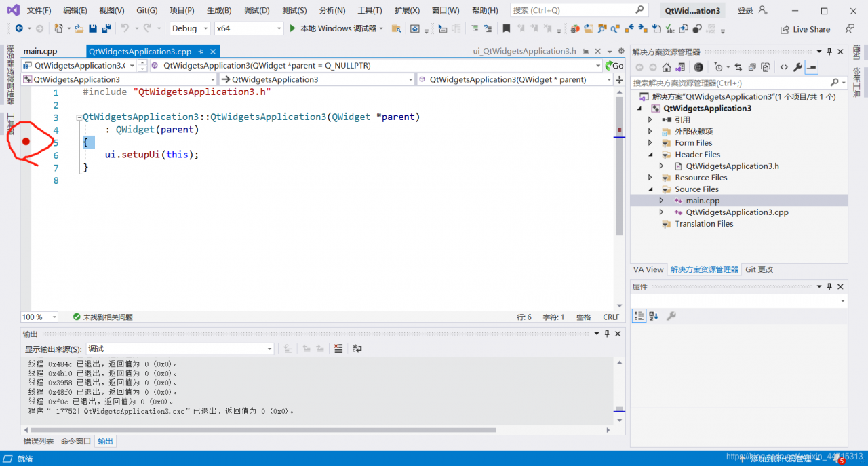Click the collapse all icon in Solution Explorer
The width and height of the screenshot is (868, 466).
[751, 67]
